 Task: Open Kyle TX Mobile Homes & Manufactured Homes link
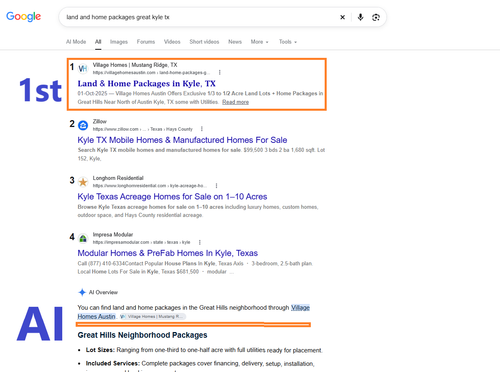182,140
